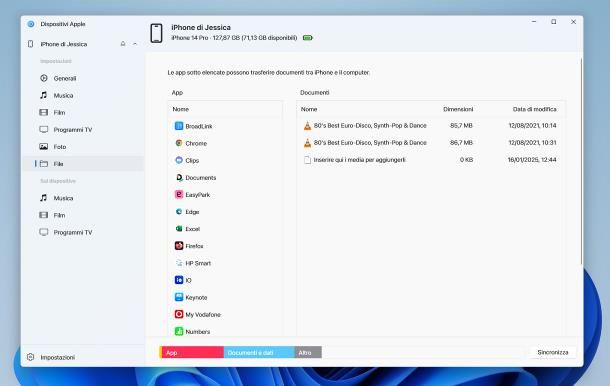Sort documents by Data di modifica column

point(534,109)
